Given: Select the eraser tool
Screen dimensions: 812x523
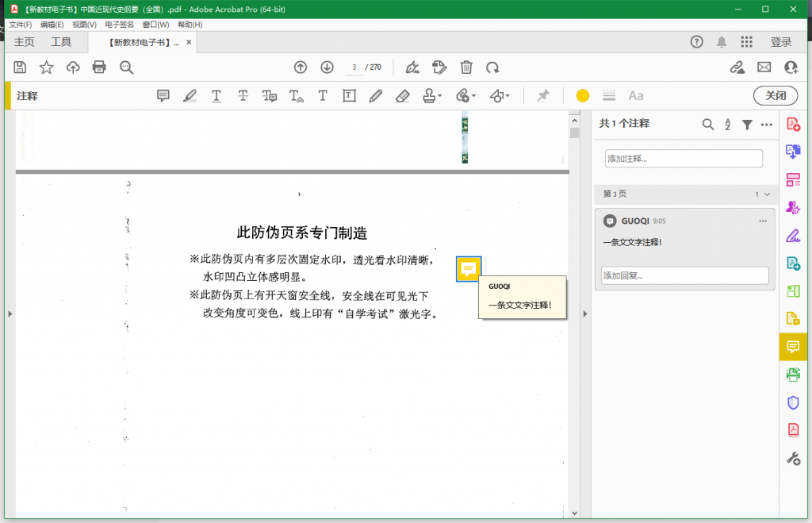Looking at the screenshot, I should pos(402,96).
